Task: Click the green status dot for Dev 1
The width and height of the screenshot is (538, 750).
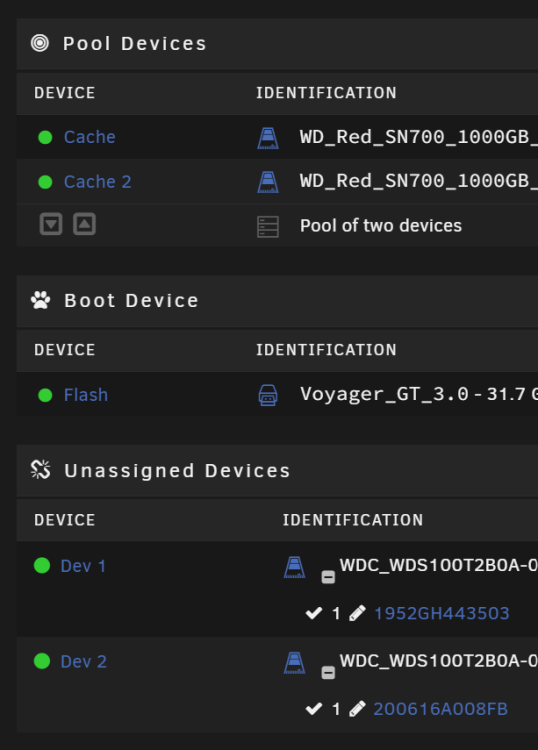Action: pos(42,565)
